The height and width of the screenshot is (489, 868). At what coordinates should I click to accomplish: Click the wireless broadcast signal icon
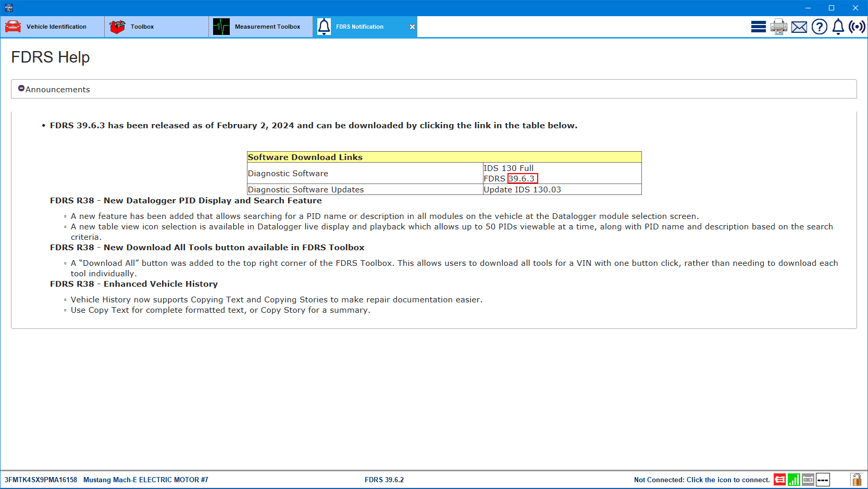(x=857, y=27)
